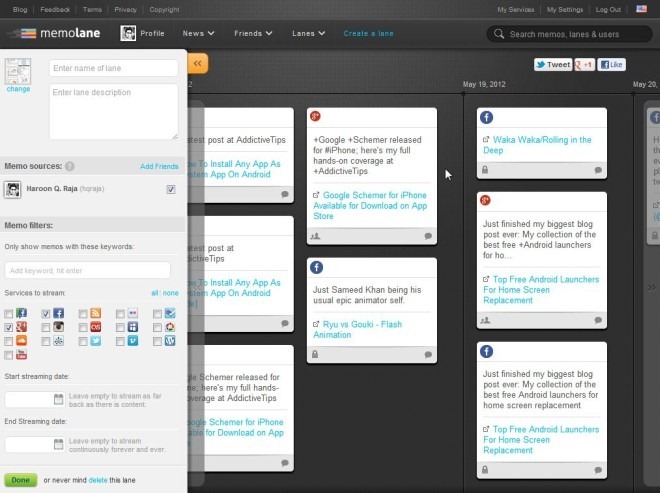Click lock icon on Ryu vs Gouki card
Screen dimensions: 660x493
pyautogui.click(x=315, y=354)
